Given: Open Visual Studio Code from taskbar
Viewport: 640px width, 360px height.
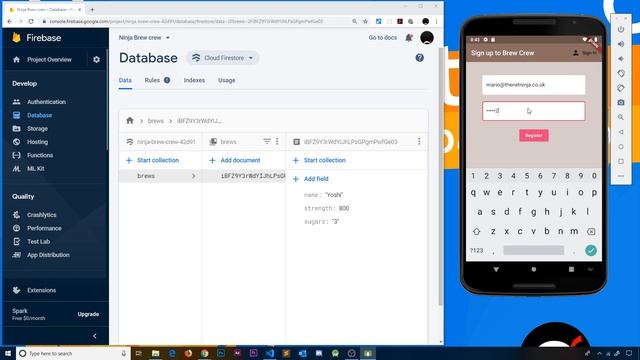Looking at the screenshot, I should (x=270, y=353).
